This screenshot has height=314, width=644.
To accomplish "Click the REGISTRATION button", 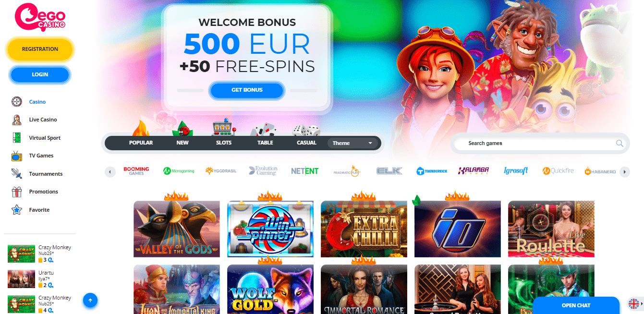I will pos(40,49).
